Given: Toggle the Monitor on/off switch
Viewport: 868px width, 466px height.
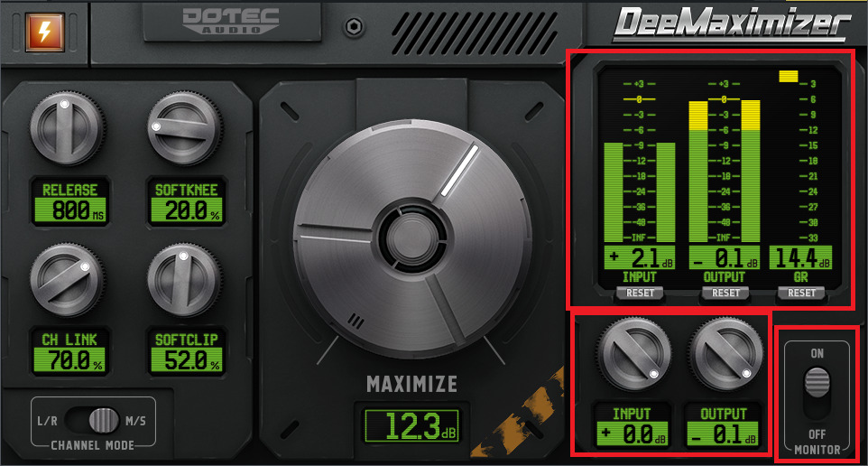Looking at the screenshot, I should pos(817,392).
